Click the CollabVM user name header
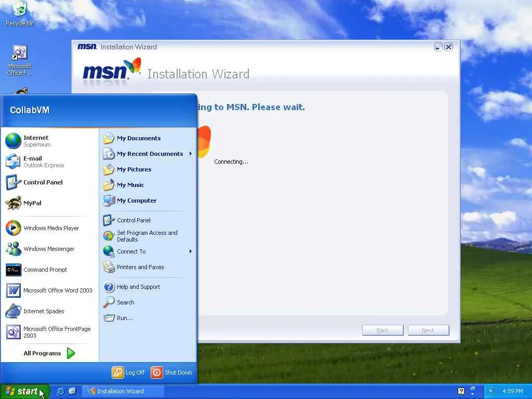Screen dimensions: 532x399 pyautogui.click(x=30, y=110)
